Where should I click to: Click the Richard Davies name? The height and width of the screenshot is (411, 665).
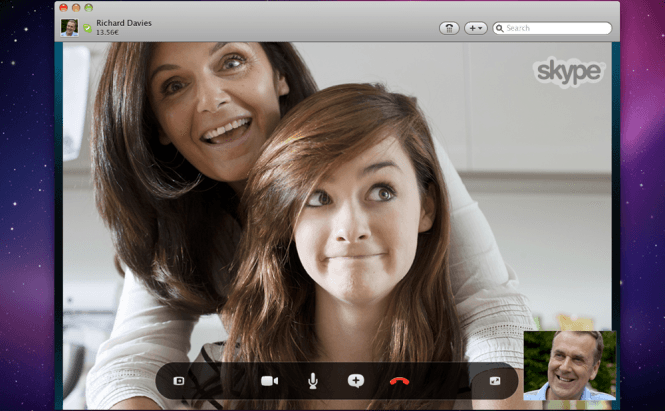click(124, 23)
